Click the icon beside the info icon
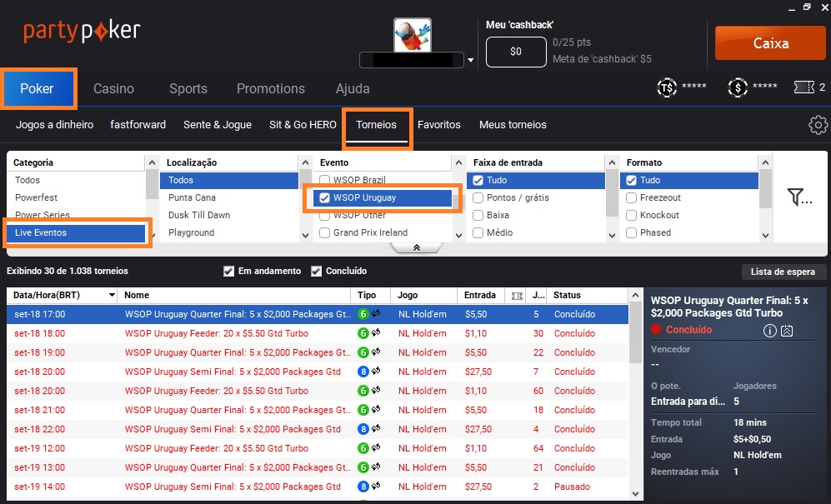Screen dimensions: 831x504 click(x=787, y=331)
